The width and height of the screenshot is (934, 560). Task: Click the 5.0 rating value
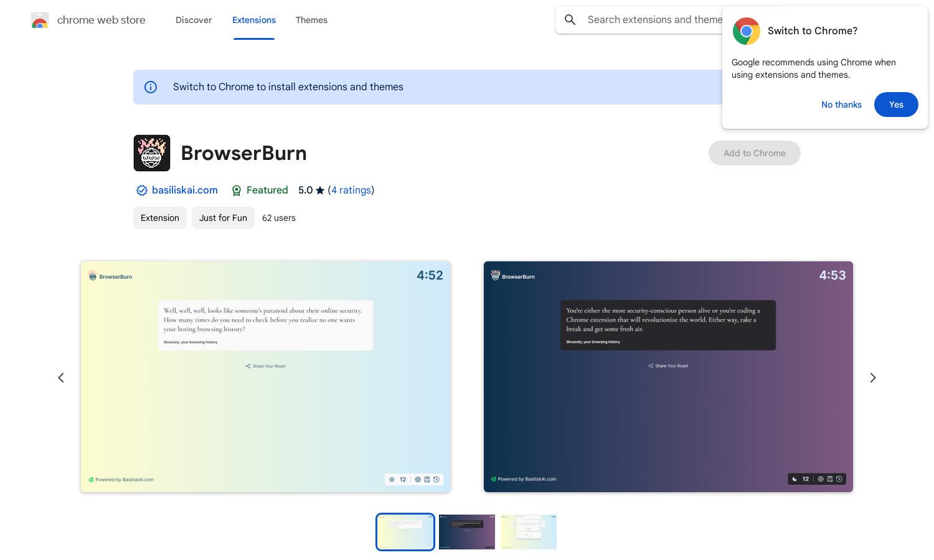(x=305, y=190)
